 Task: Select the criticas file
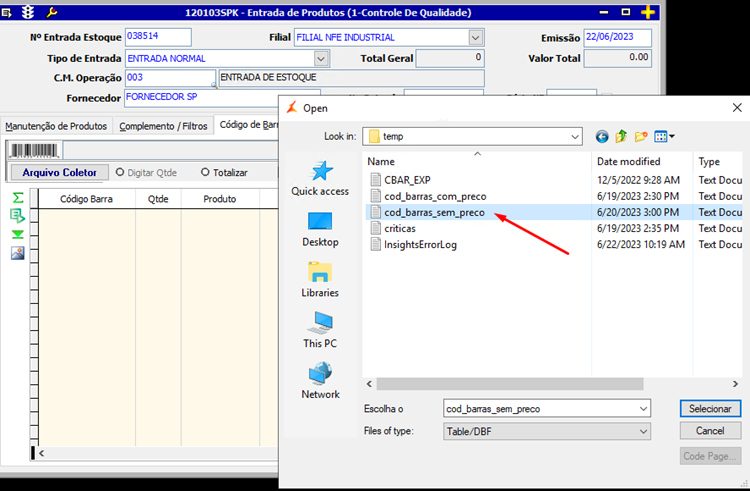coord(400,229)
